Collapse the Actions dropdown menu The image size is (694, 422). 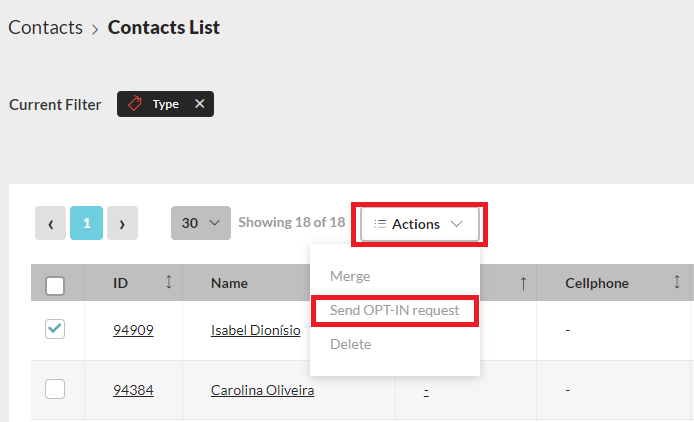419,224
